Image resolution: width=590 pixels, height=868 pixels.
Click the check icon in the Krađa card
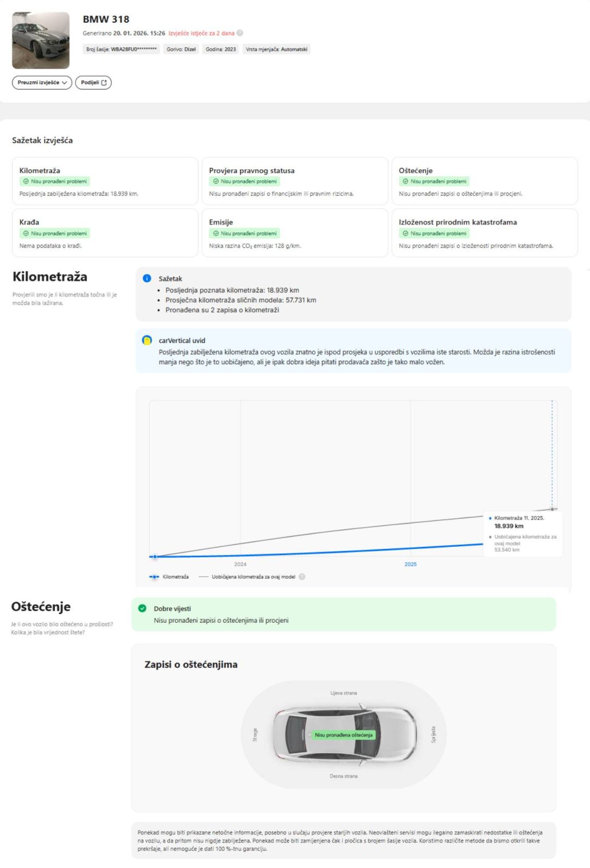tap(26, 233)
